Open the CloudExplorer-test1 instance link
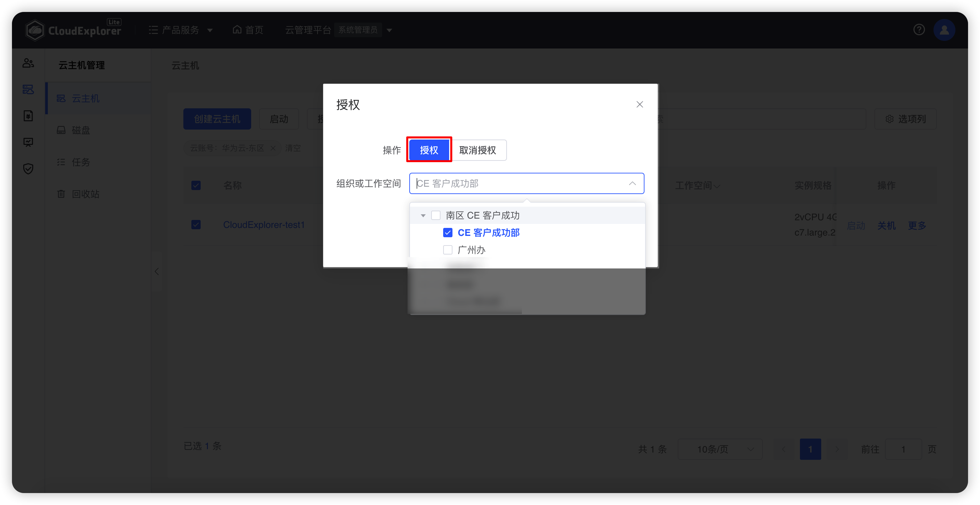980x505 pixels. (x=264, y=225)
